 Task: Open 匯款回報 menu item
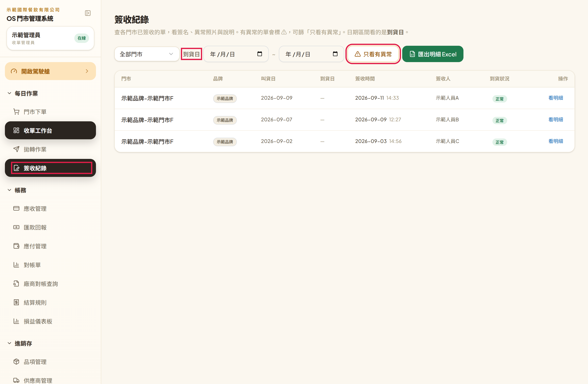(50, 227)
